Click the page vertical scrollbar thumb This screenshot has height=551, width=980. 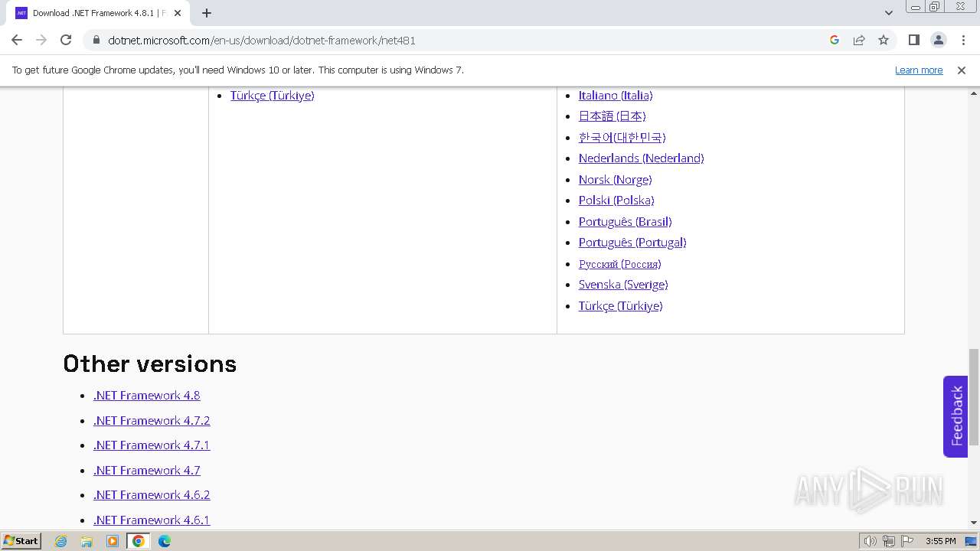click(974, 397)
